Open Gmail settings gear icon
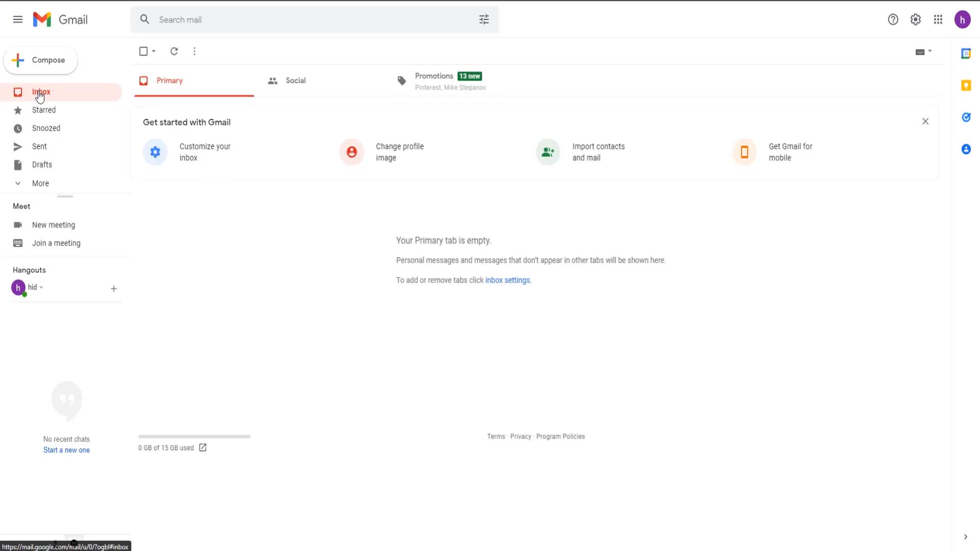This screenshot has width=980, height=551. pyautogui.click(x=916, y=19)
